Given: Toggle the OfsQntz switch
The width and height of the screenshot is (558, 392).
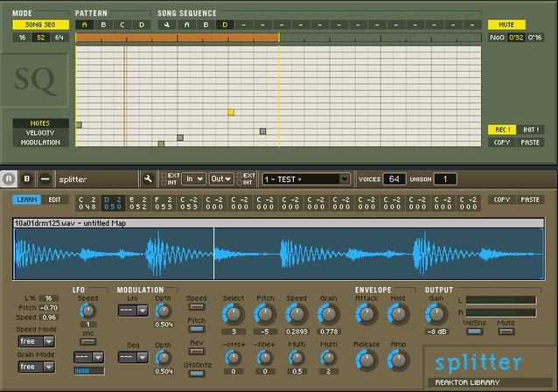Looking at the screenshot, I should (x=197, y=374).
